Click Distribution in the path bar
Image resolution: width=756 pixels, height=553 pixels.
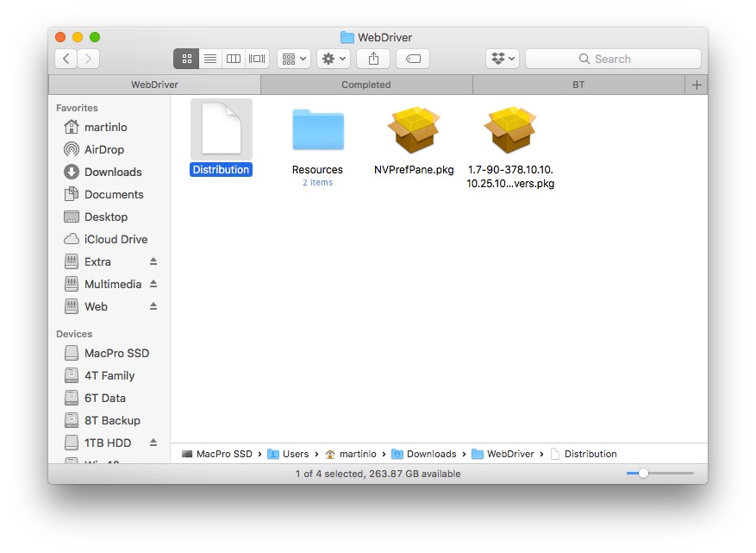click(584, 454)
